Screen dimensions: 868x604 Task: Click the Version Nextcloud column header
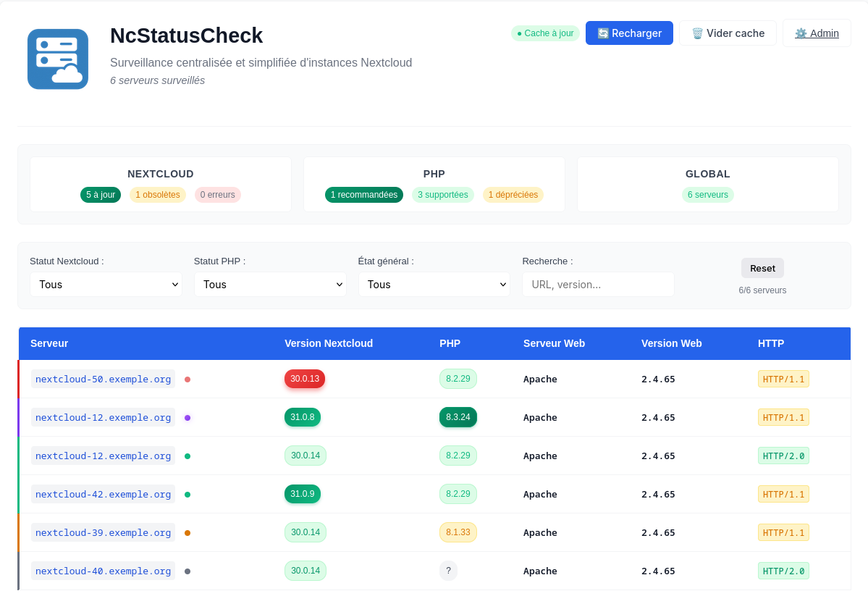pyautogui.click(x=329, y=344)
